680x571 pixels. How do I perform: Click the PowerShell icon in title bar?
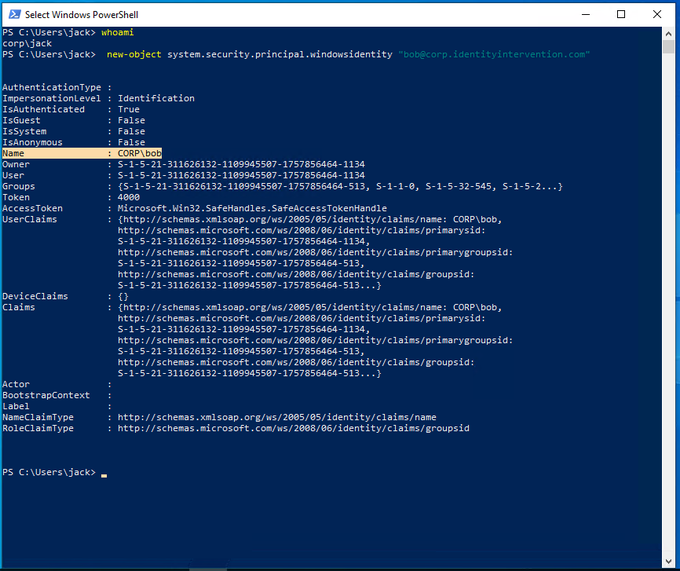coord(12,14)
